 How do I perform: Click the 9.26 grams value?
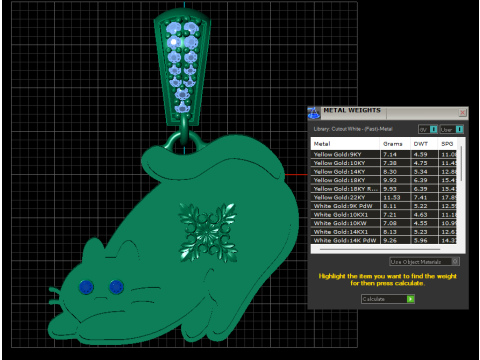390,240
